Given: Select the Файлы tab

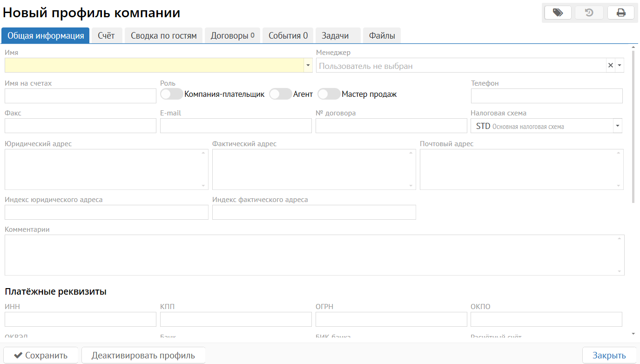Looking at the screenshot, I should click(382, 36).
